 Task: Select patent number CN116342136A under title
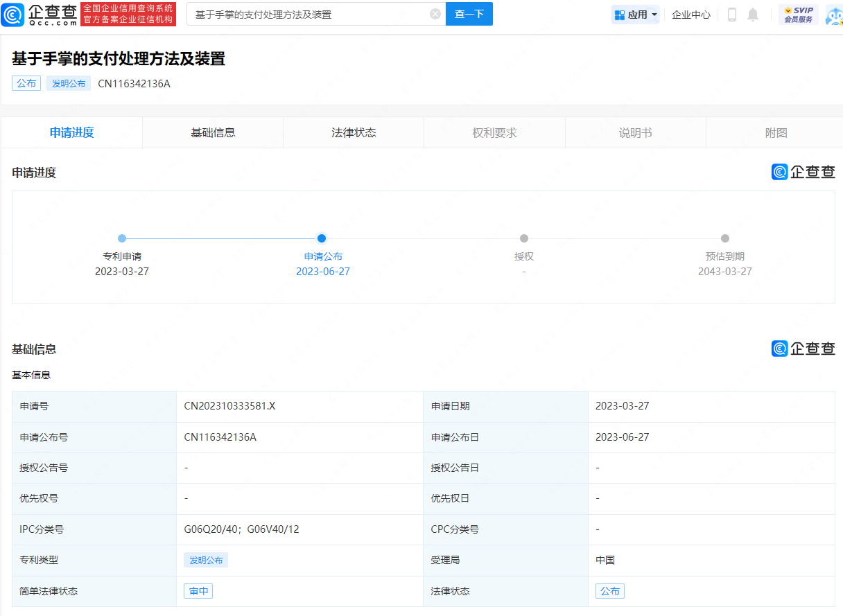134,84
